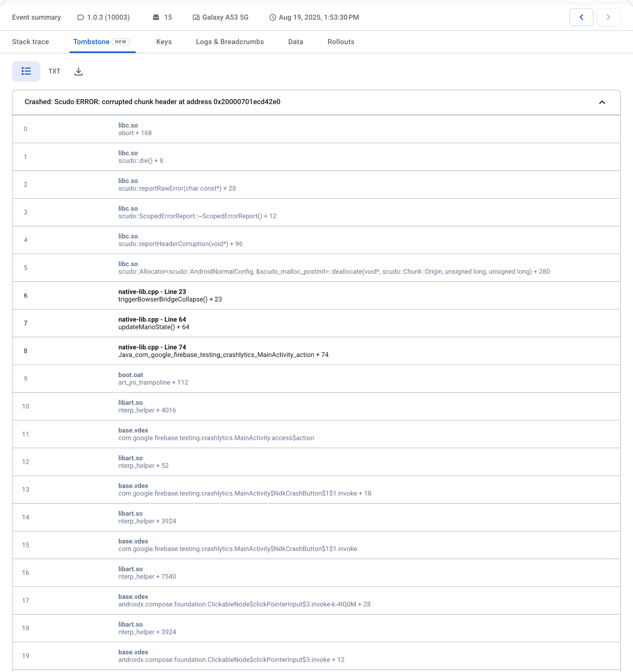Select frame 6 triggerBowserBridgeCollapse

click(170, 295)
